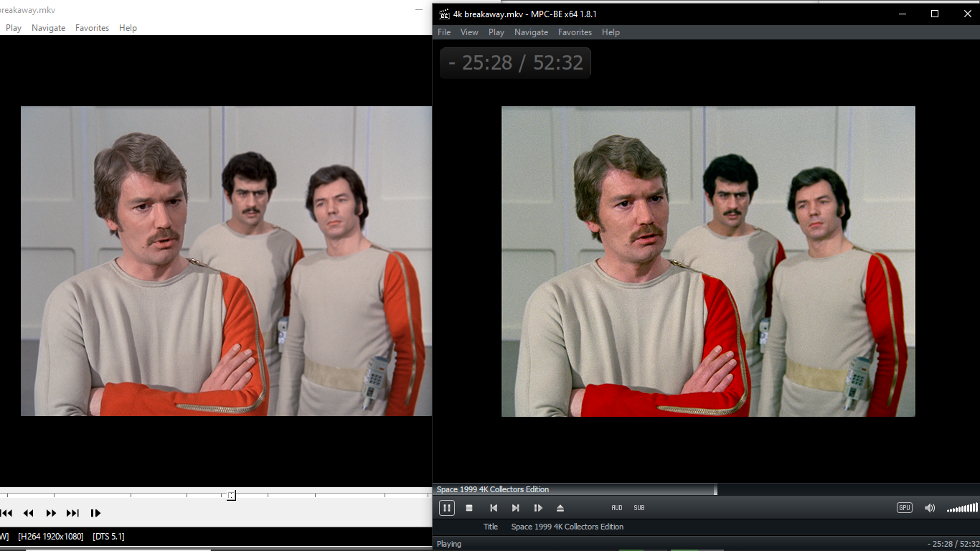Open the SUB subtitle track selector
980x551 pixels.
click(x=639, y=508)
